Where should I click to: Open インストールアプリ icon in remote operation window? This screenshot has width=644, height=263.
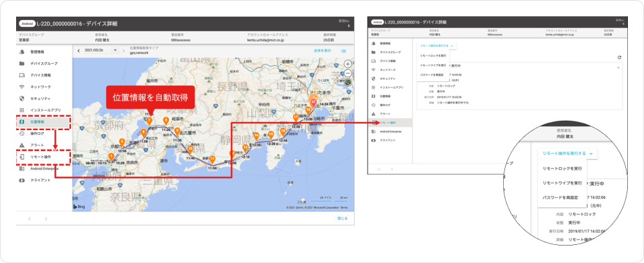pos(374,87)
